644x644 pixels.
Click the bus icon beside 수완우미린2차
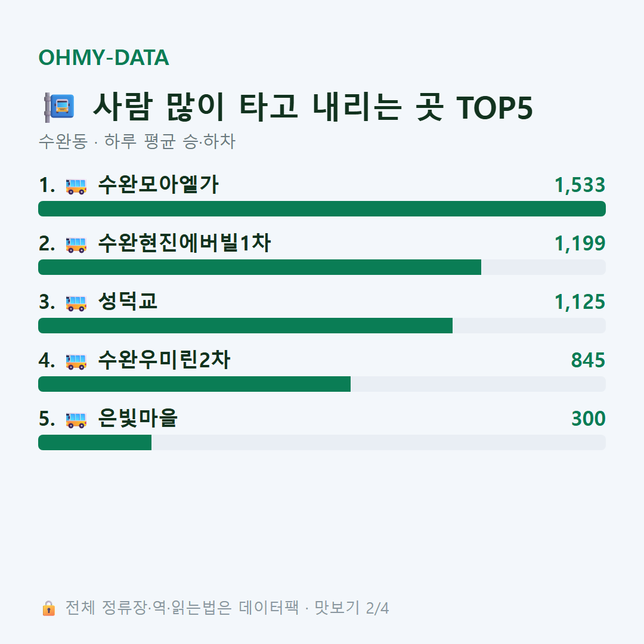point(76,361)
